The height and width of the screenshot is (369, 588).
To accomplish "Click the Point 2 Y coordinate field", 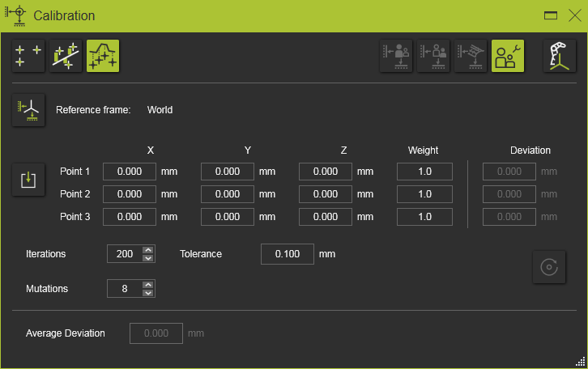I will (228, 194).
